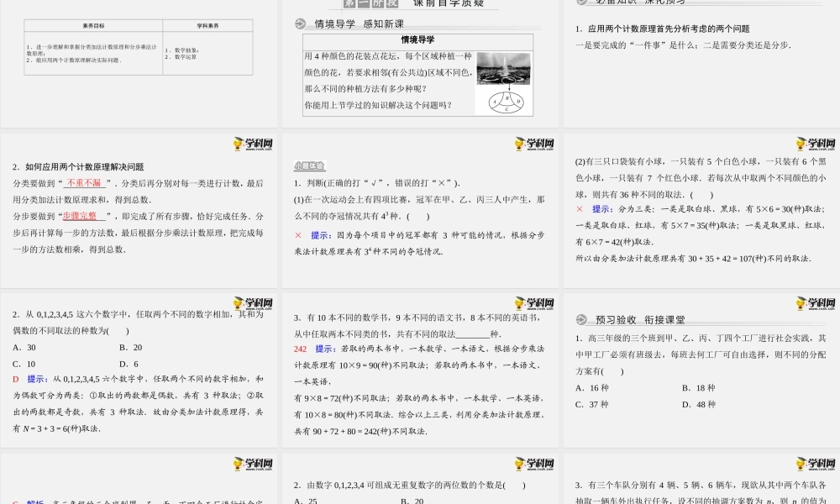Click the red underlined 步骤完整 text
This screenshot has height=504, width=840.
(x=79, y=216)
